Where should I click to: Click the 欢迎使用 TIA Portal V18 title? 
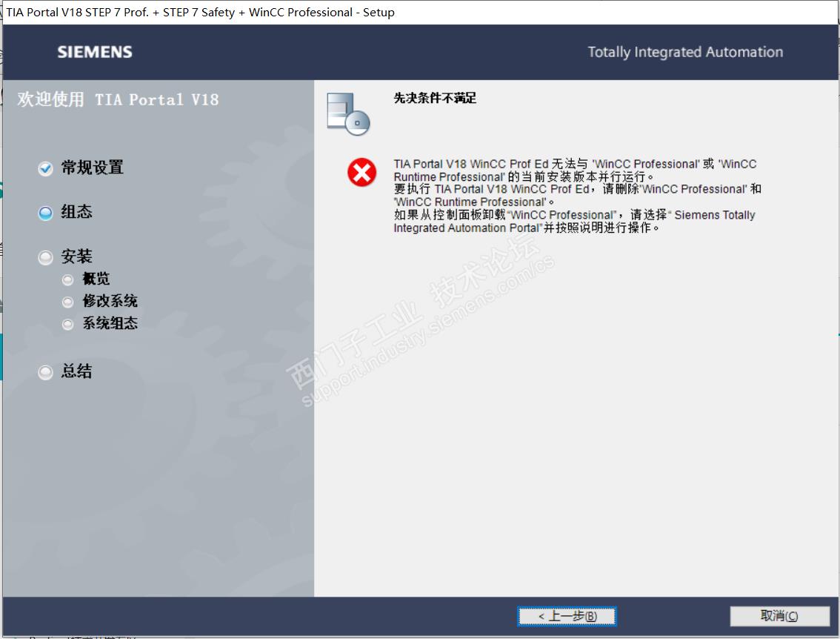(x=118, y=100)
